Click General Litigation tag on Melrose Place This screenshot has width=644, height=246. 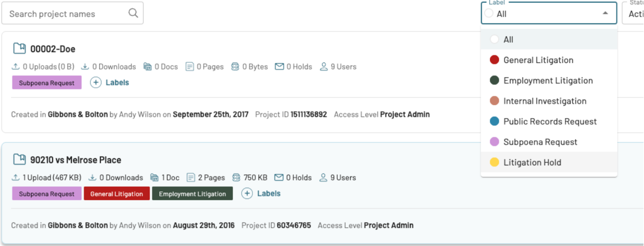[x=117, y=194]
